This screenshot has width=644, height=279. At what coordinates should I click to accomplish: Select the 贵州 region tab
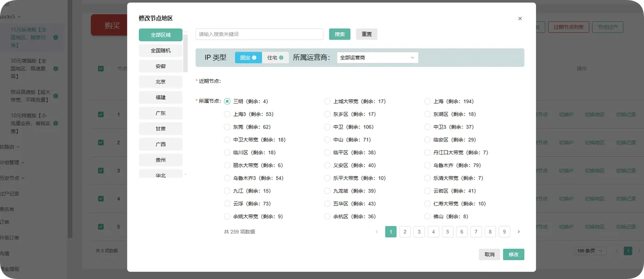click(161, 160)
